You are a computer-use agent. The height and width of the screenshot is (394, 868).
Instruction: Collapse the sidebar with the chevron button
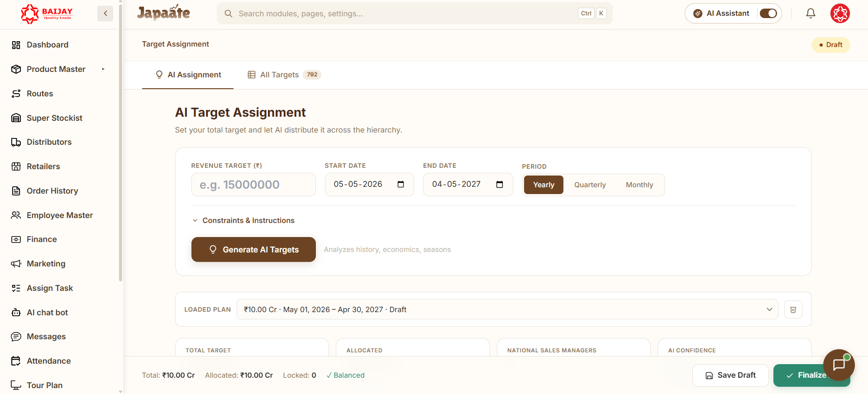(105, 14)
